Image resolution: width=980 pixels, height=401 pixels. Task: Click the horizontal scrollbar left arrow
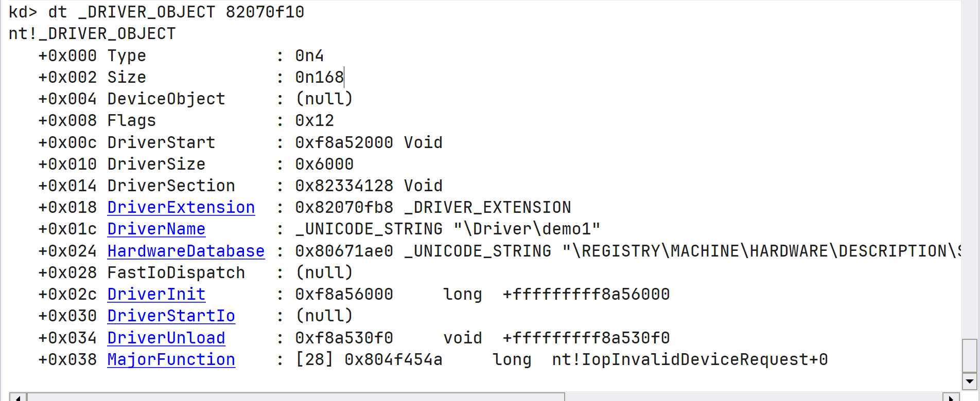[x=18, y=397]
